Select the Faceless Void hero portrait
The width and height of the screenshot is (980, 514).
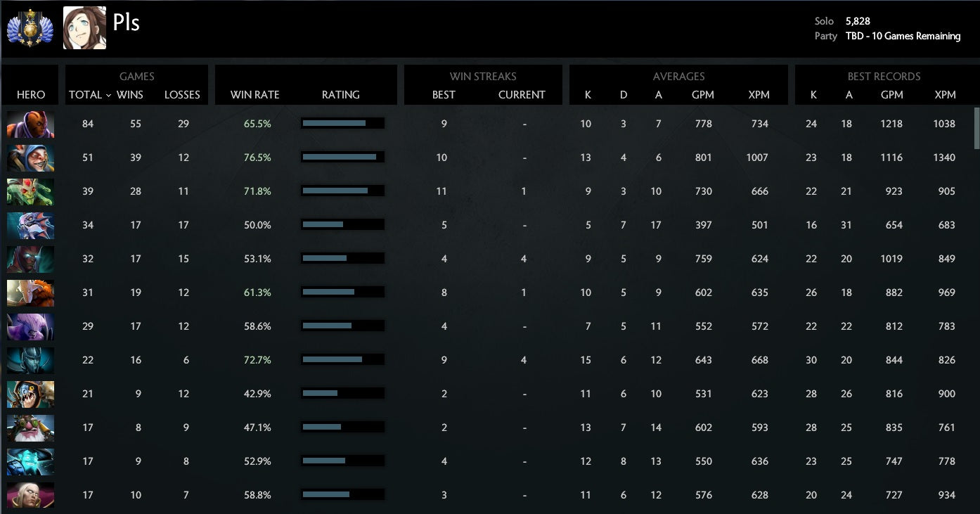pos(30,326)
